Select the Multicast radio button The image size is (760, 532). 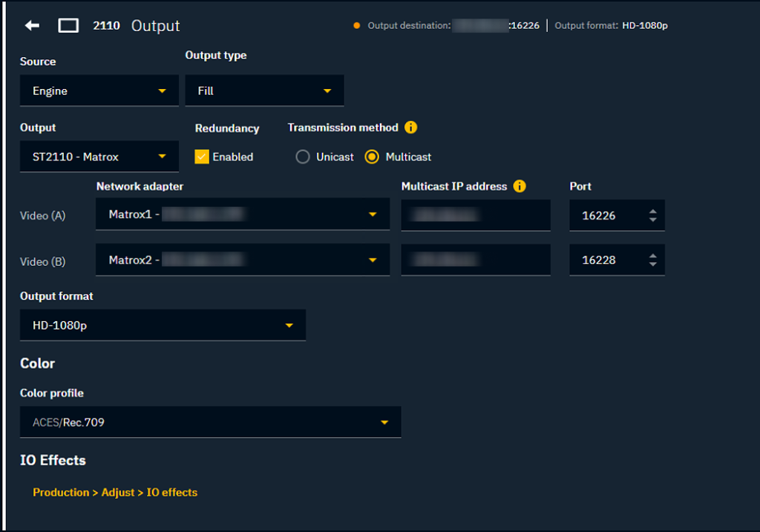[x=373, y=157]
